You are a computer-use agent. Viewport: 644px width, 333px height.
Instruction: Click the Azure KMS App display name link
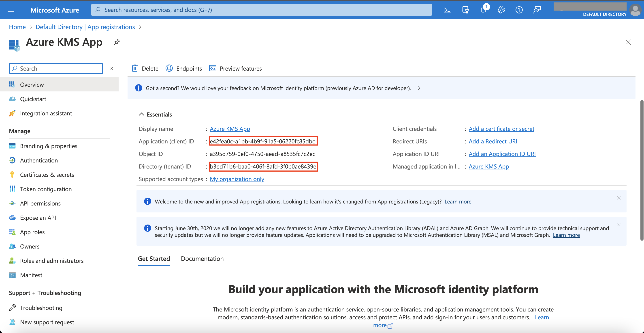(x=230, y=129)
